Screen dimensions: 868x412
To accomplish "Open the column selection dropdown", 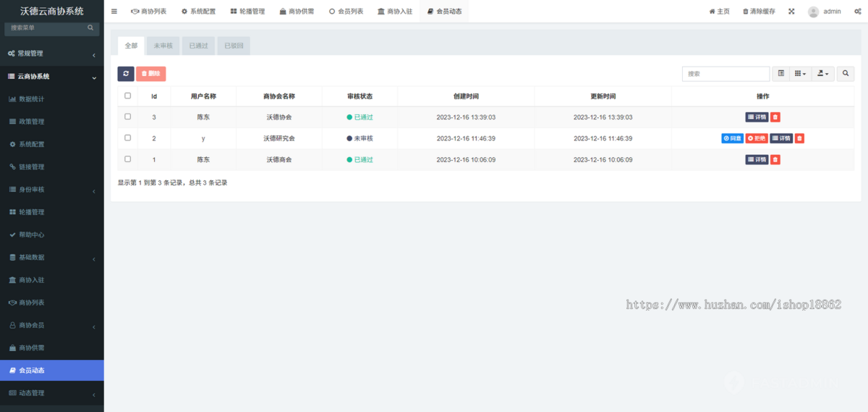I will 800,74.
